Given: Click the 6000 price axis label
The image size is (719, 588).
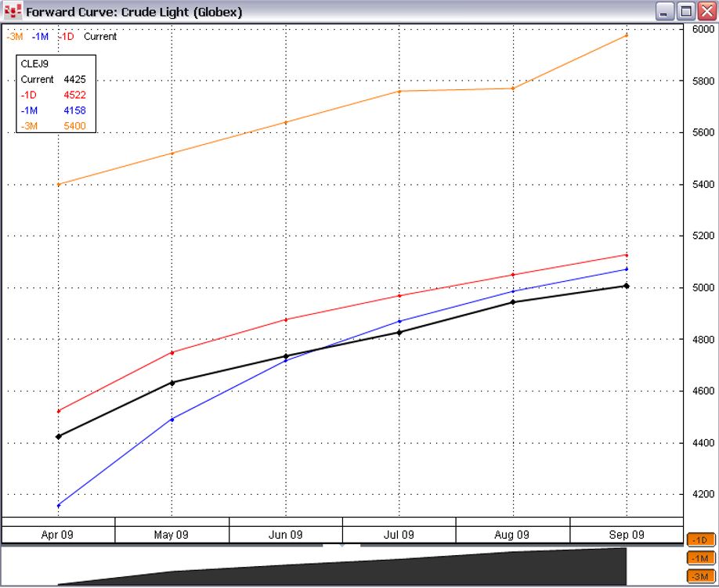Looking at the screenshot, I should [703, 29].
